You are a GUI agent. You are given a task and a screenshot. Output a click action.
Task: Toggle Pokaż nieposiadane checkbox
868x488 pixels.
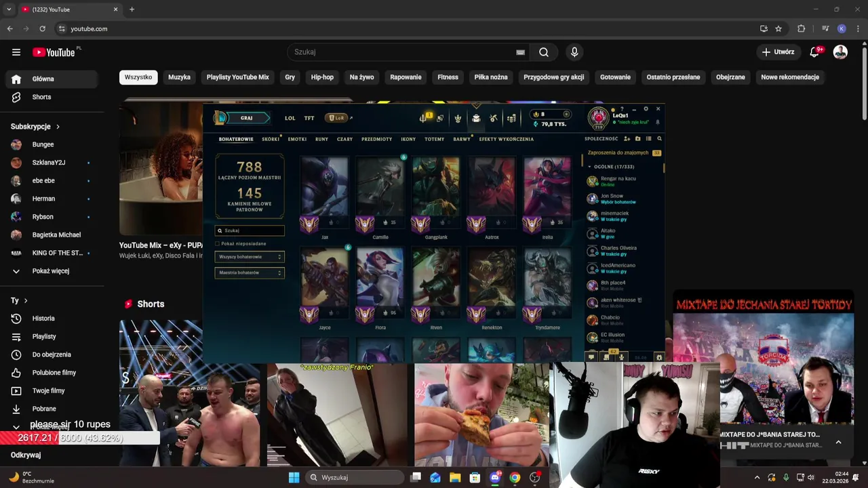217,243
